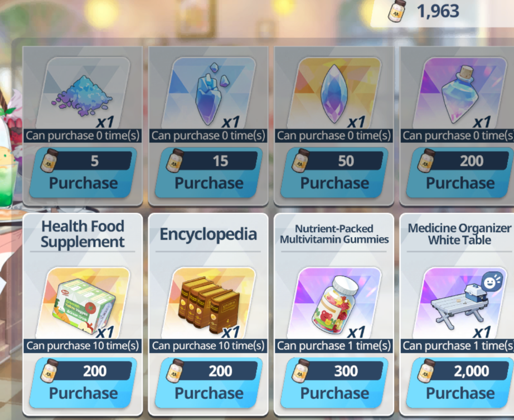The image size is (514, 420).
Task: Tap the marquise gem item with yellow background
Action: 334,94
